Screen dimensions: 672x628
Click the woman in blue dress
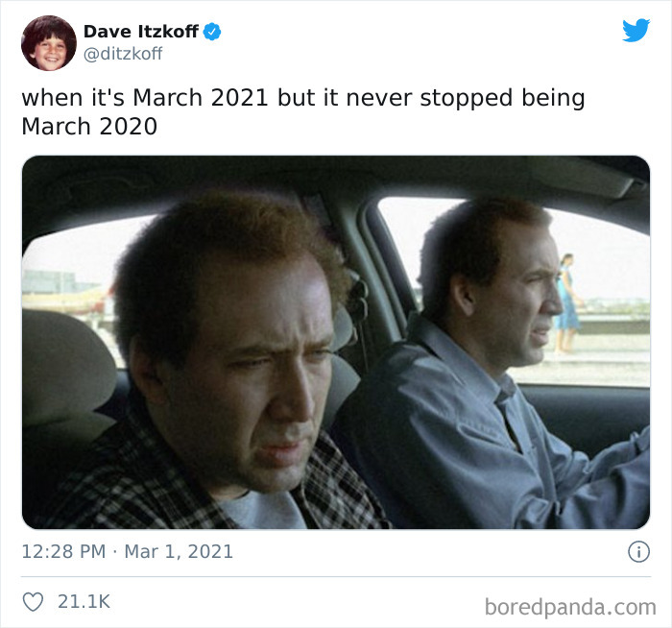tap(568, 302)
